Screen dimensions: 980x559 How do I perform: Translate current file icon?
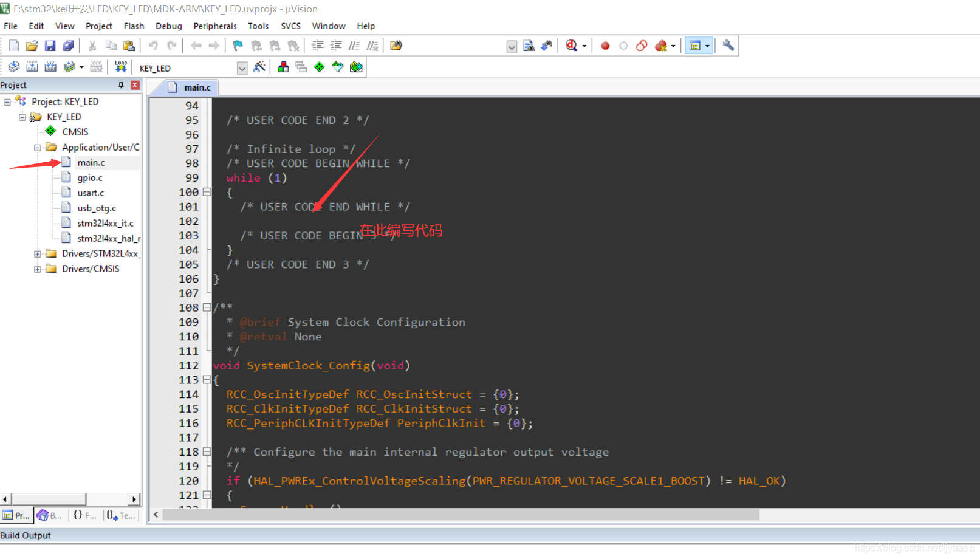coord(14,67)
